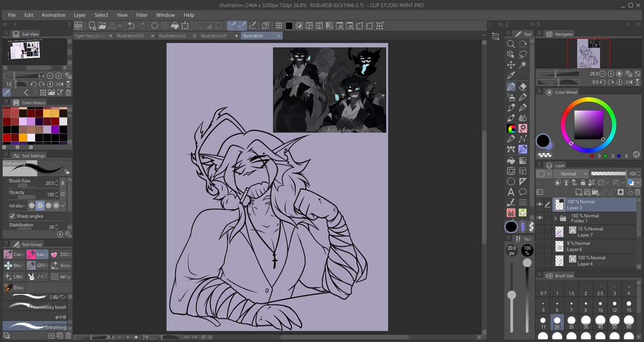Click the Clear layer spinner icon
This screenshot has width=644, height=342.
[155, 25]
